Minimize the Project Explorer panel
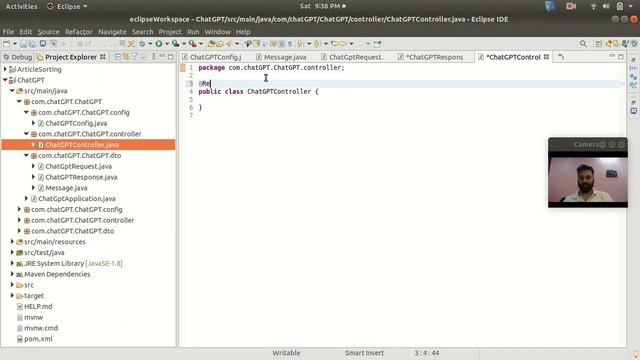Image resolution: width=640 pixels, height=360 pixels. pos(162,56)
